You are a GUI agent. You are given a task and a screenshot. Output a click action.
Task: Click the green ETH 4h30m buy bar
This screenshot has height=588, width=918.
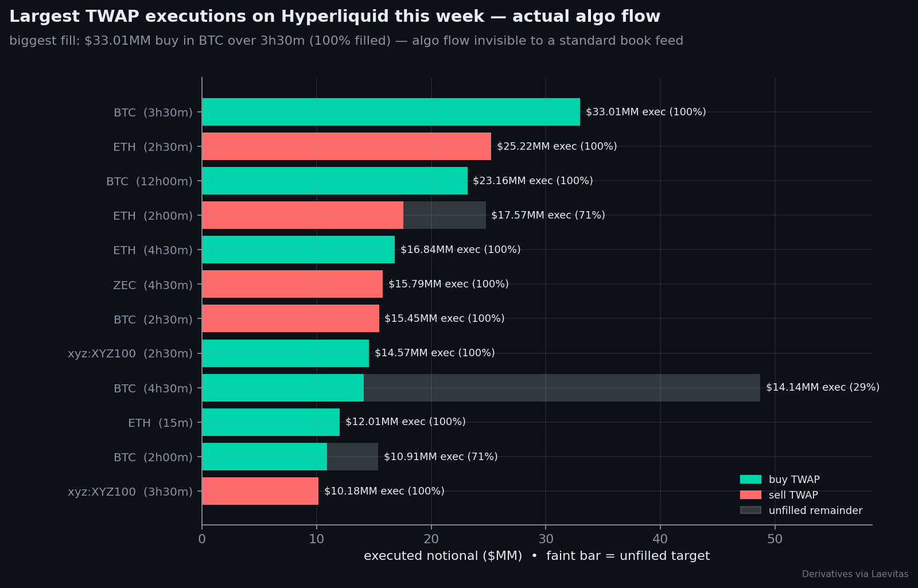[298, 250]
